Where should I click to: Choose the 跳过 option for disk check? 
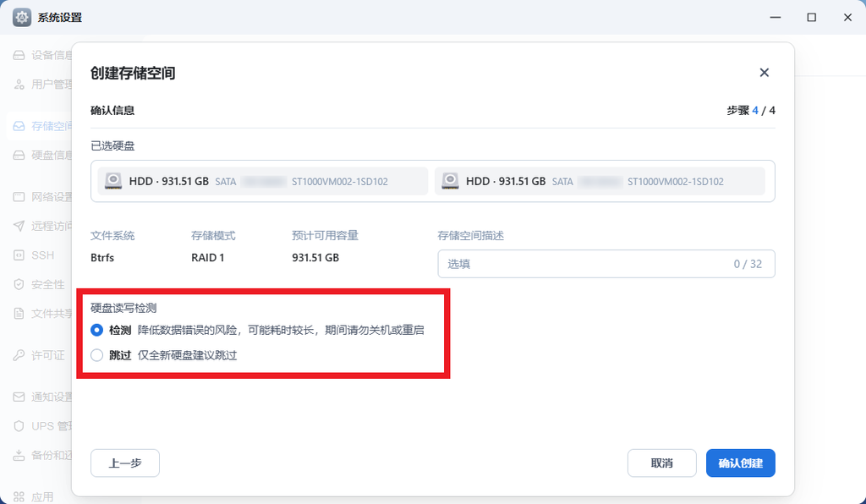97,355
